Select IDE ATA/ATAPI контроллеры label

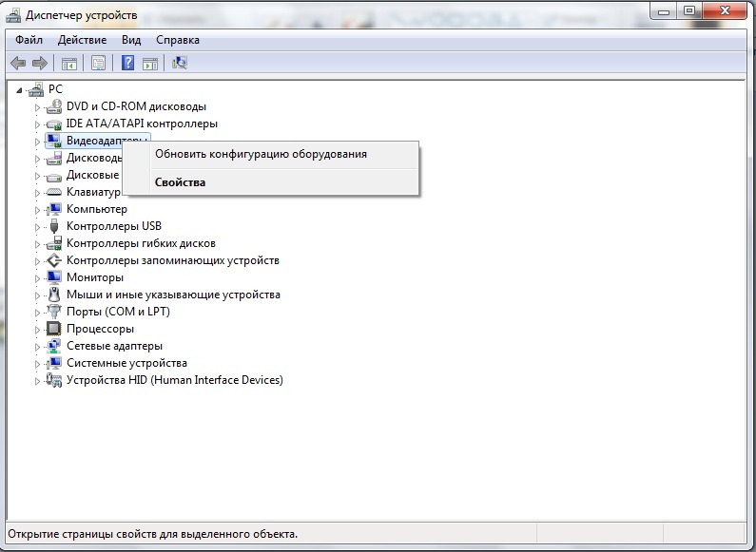click(x=142, y=124)
